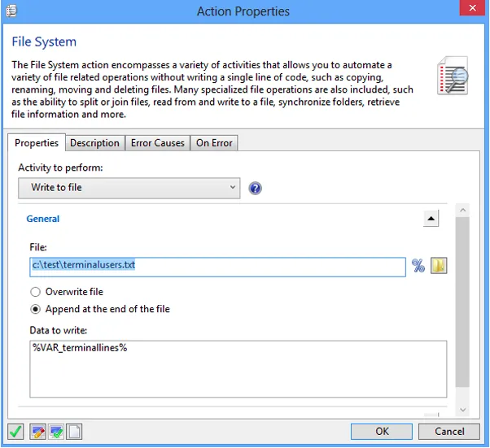
Task: Click the green checkmark icon at bottom
Action: pos(15,432)
